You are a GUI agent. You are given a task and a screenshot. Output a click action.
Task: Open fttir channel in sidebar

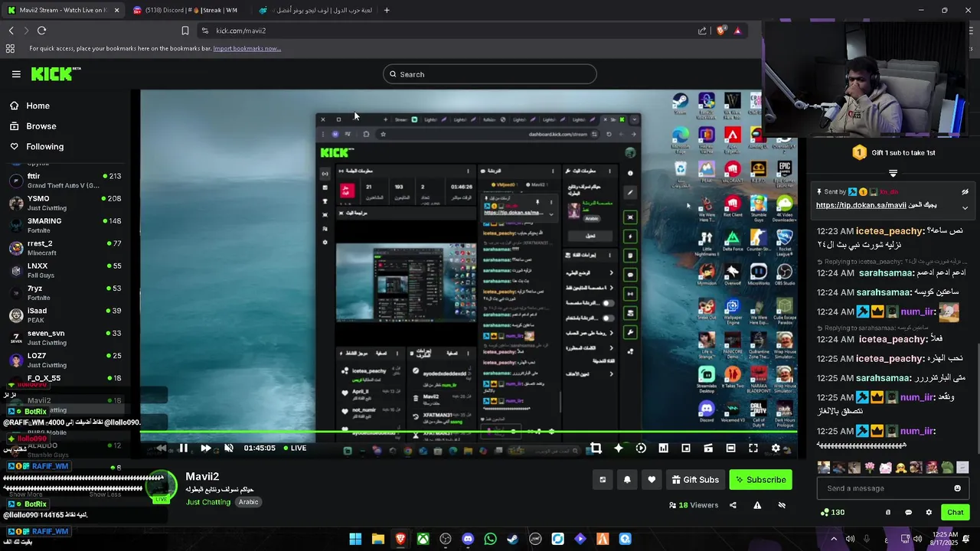pyautogui.click(x=65, y=181)
